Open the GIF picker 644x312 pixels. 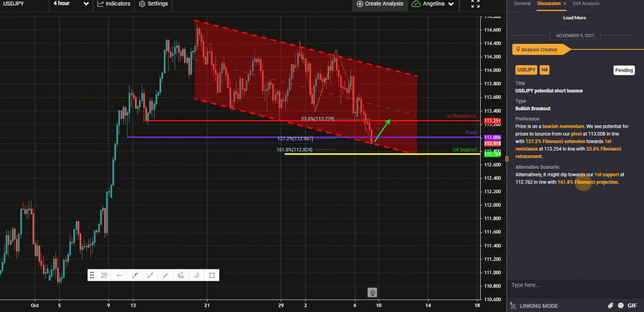coord(632,305)
